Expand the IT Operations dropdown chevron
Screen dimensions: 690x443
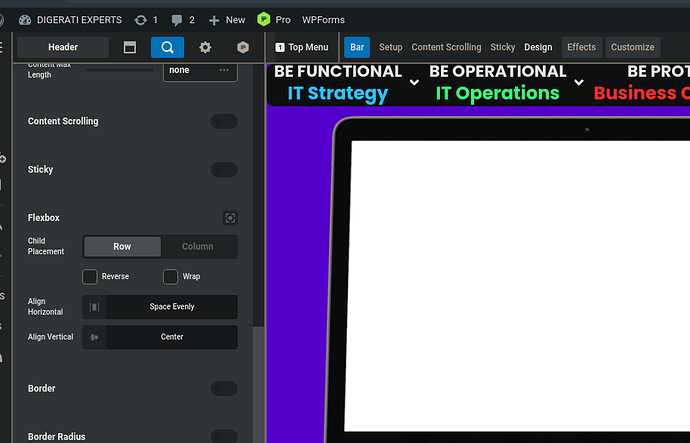coord(579,82)
